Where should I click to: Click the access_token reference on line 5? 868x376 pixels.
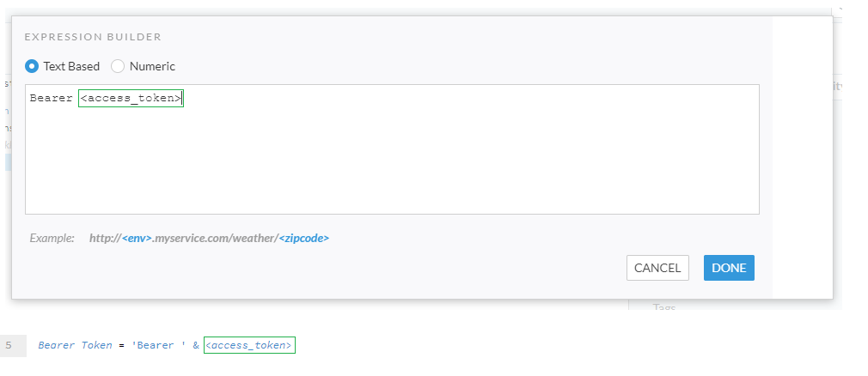point(249,345)
